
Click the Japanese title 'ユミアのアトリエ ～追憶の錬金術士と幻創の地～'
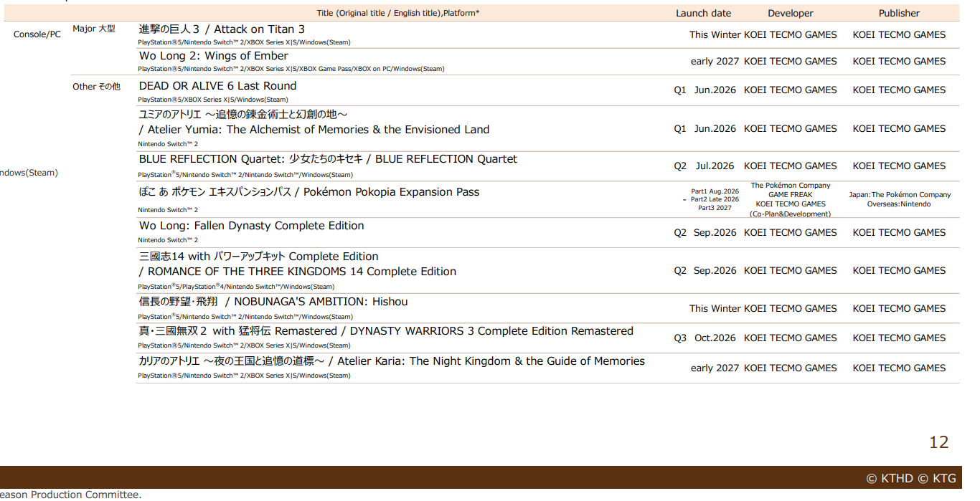click(x=243, y=115)
